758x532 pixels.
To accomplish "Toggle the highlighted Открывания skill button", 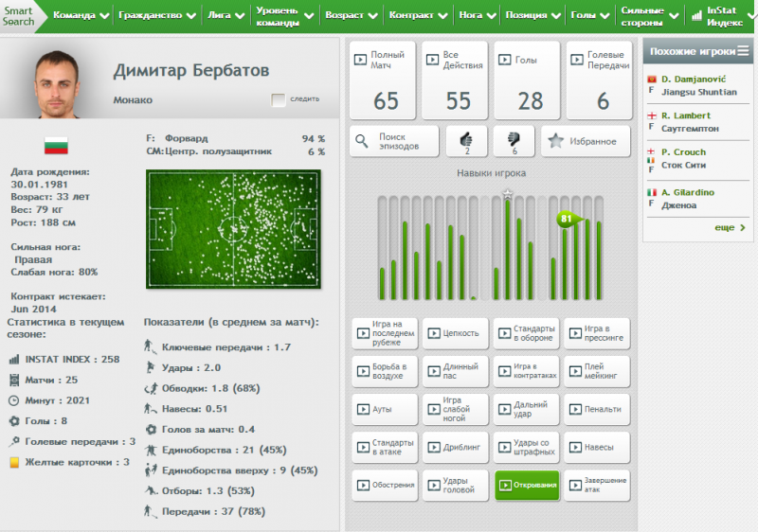I will pyautogui.click(x=527, y=485).
